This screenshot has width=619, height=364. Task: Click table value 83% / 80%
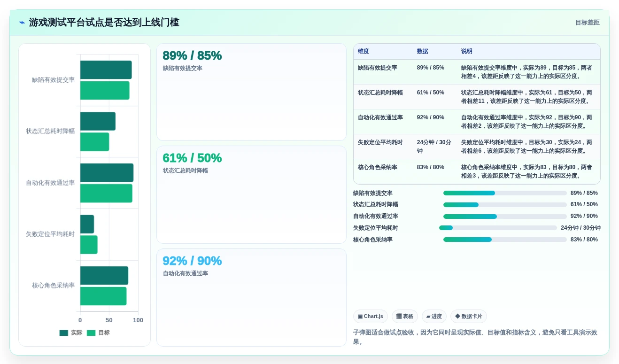[431, 167]
